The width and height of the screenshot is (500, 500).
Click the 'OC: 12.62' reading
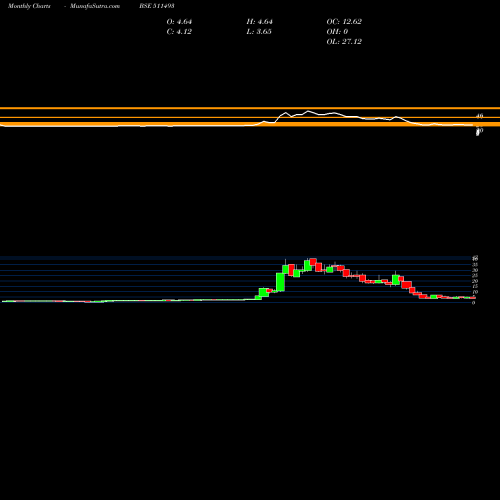click(344, 22)
